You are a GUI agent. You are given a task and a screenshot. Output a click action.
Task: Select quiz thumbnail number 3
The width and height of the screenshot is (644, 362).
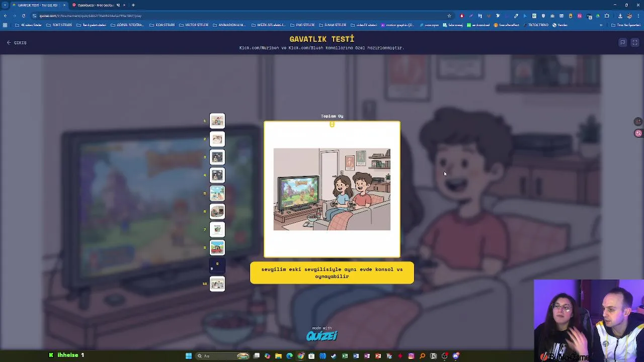tap(217, 157)
